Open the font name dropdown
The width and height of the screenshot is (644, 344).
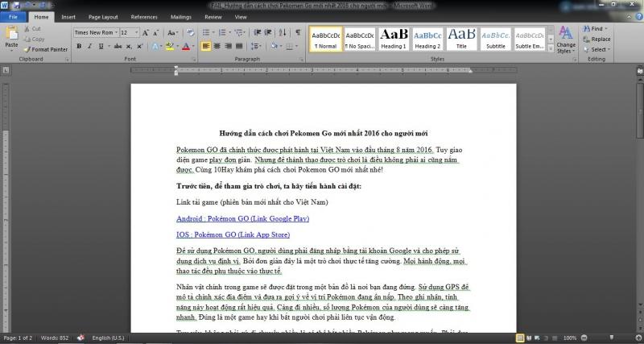(x=116, y=32)
